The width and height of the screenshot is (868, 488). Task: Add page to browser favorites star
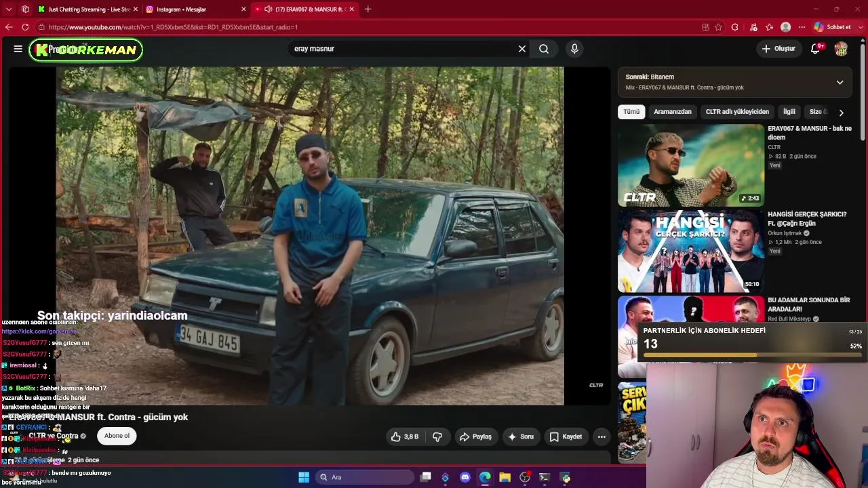click(x=718, y=27)
